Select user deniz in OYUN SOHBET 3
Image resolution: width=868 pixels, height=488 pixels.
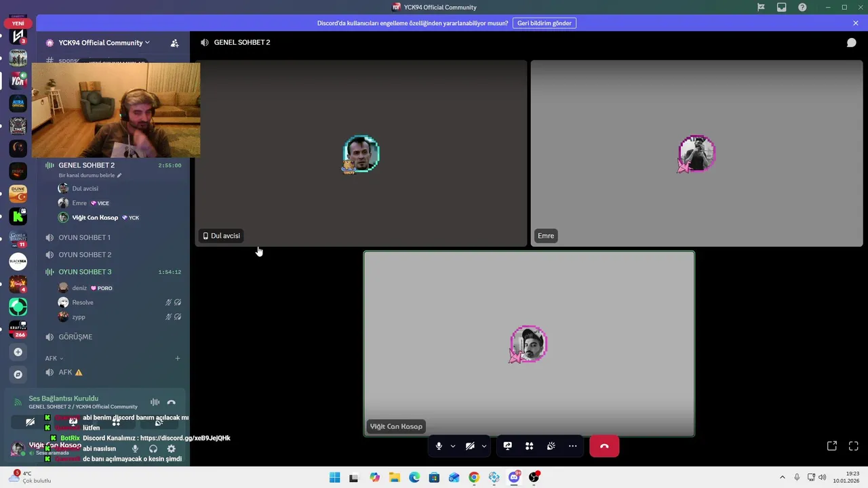(x=79, y=288)
